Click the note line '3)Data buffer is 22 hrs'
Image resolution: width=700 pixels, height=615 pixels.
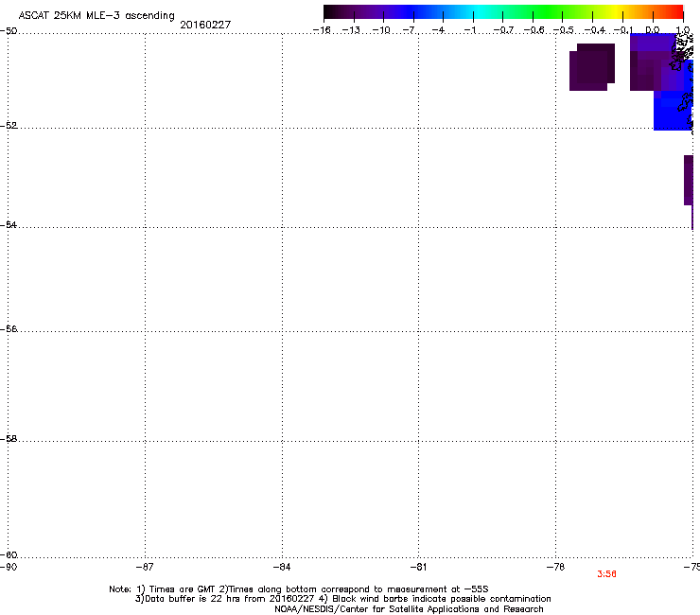click(342, 599)
